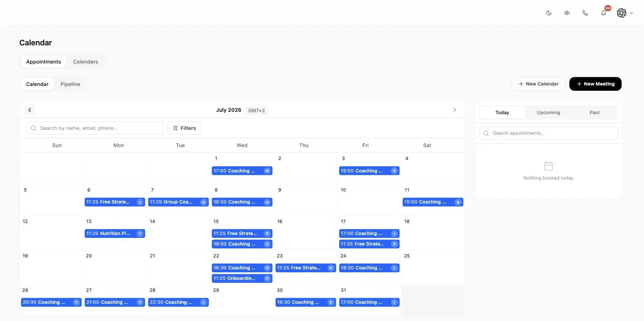Toggle dark mode moon icon

click(x=549, y=13)
